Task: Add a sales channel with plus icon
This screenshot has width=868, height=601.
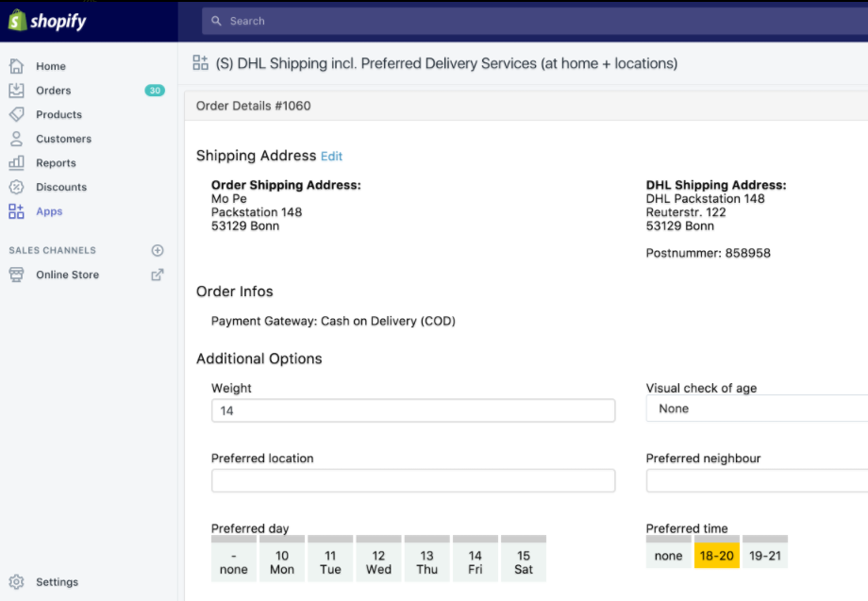Action: coord(158,250)
